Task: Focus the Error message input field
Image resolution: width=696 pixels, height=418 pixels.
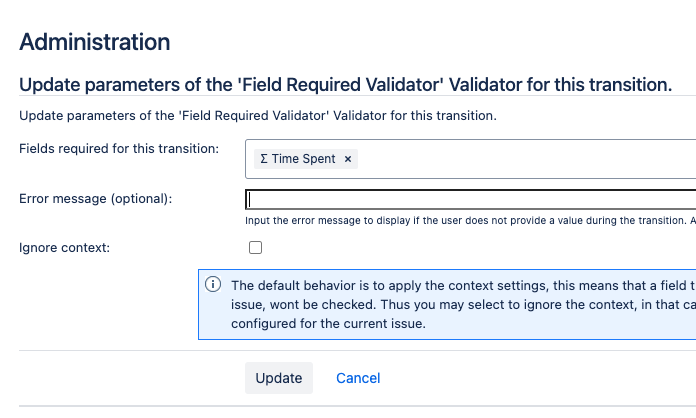Action: coord(471,199)
